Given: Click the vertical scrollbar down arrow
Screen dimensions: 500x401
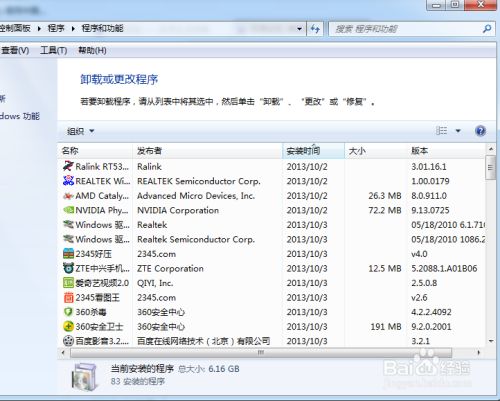Looking at the screenshot, I should [491, 341].
